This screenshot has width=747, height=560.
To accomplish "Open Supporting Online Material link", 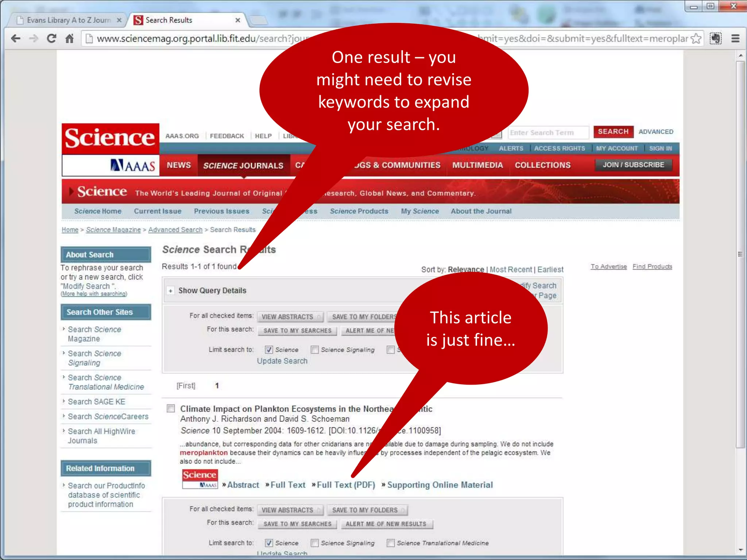I will coord(440,485).
